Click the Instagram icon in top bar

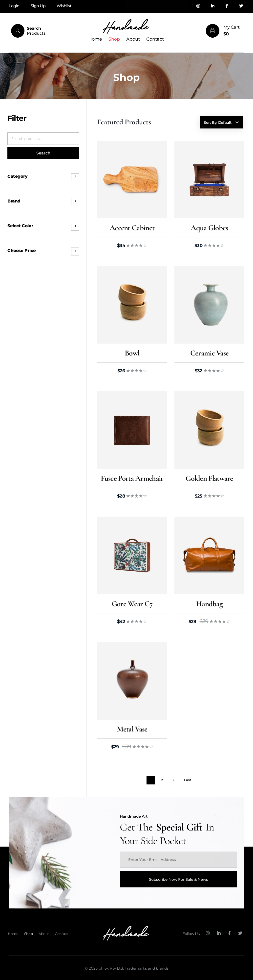point(198,6)
